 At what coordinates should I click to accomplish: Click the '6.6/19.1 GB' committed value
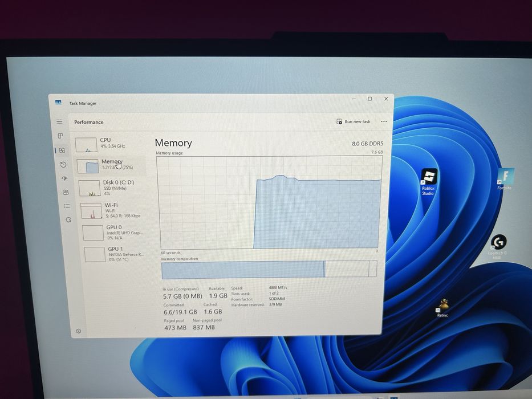coord(180,312)
